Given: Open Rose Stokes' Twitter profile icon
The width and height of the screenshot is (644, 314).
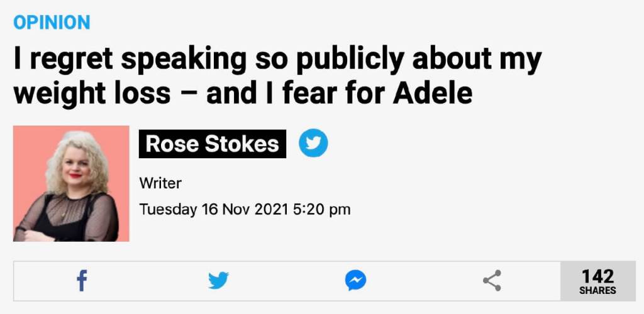Looking at the screenshot, I should [313, 143].
